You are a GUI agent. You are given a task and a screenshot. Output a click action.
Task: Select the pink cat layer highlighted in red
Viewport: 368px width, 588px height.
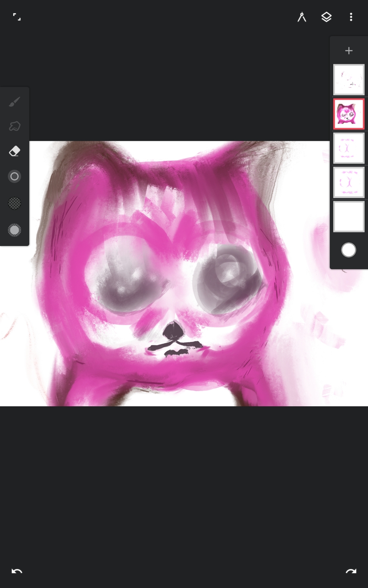tap(349, 114)
